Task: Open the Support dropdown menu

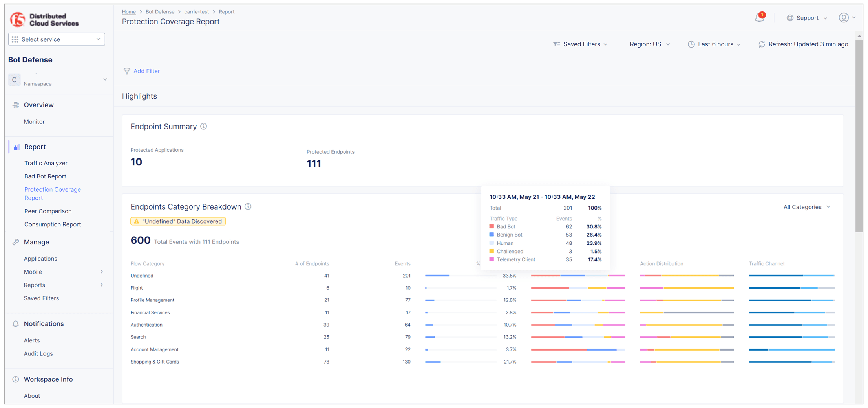Action: tap(807, 18)
